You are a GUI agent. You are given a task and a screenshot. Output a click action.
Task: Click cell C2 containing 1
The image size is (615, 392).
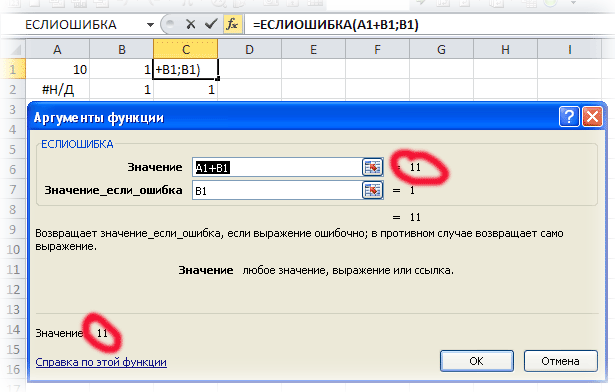pos(186,89)
